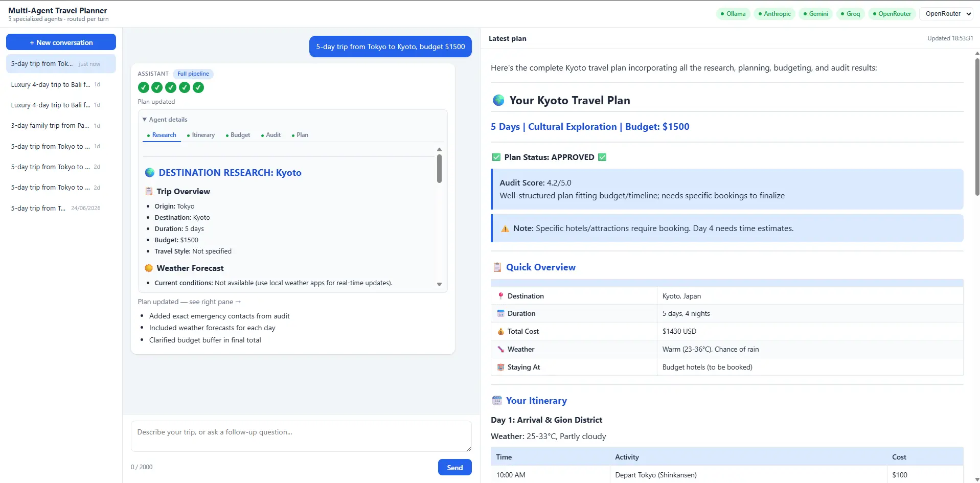Click the Ollama provider status pill

(733, 14)
